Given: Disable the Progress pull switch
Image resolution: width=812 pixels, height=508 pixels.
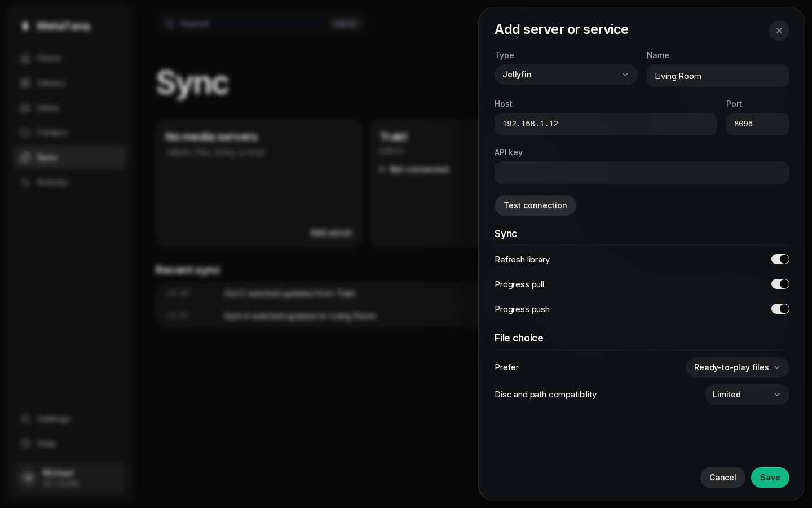Looking at the screenshot, I should (780, 284).
